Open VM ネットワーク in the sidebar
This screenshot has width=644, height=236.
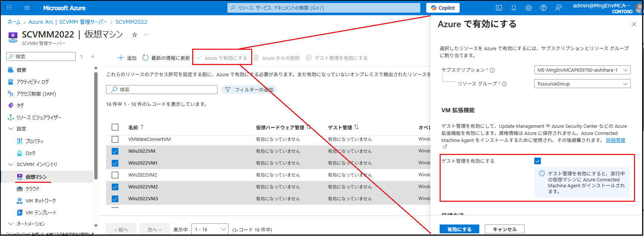coord(40,201)
